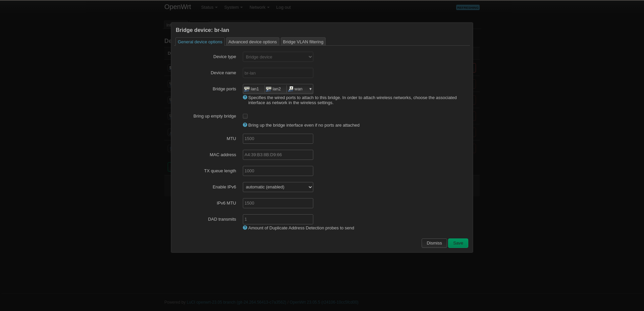Viewport: 644px width, 311px height.
Task: Click the MAC address input field
Action: (278, 155)
